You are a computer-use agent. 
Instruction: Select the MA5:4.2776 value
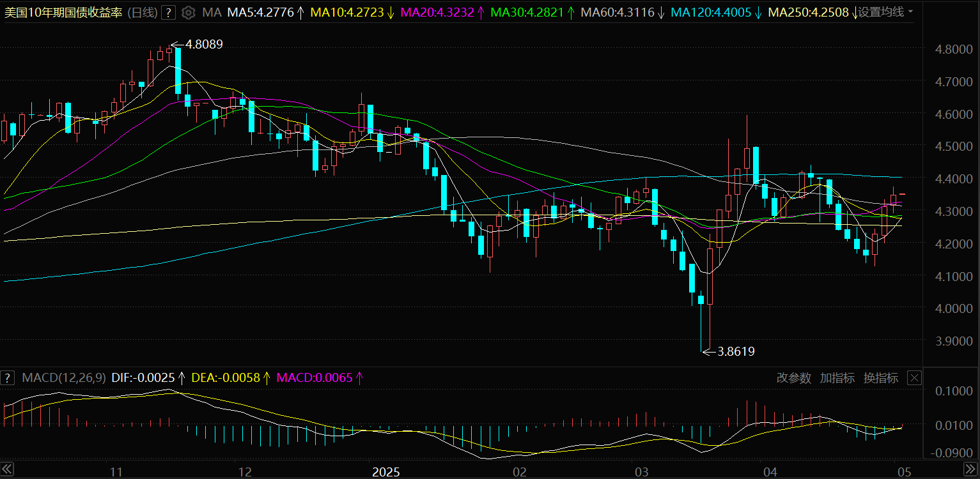[261, 12]
